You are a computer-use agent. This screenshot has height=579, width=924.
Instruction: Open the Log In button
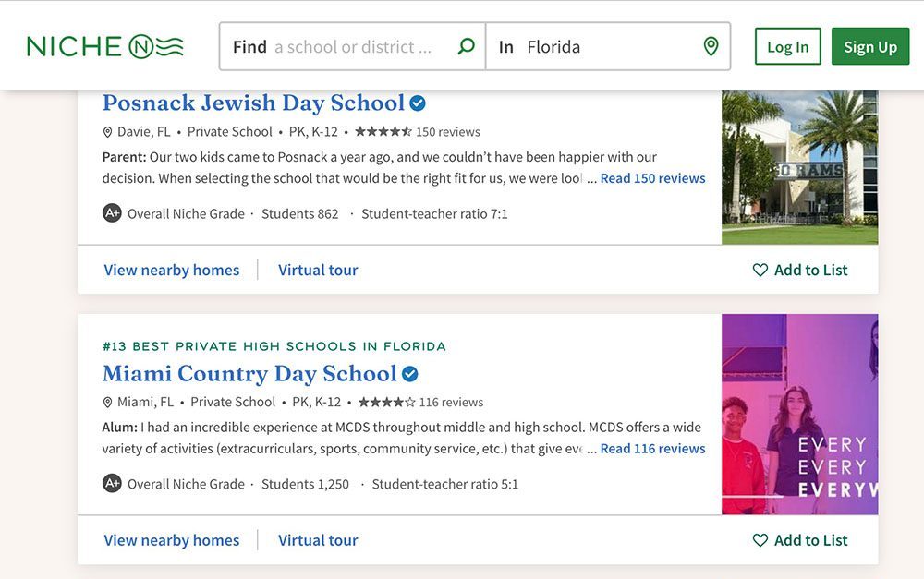[787, 47]
